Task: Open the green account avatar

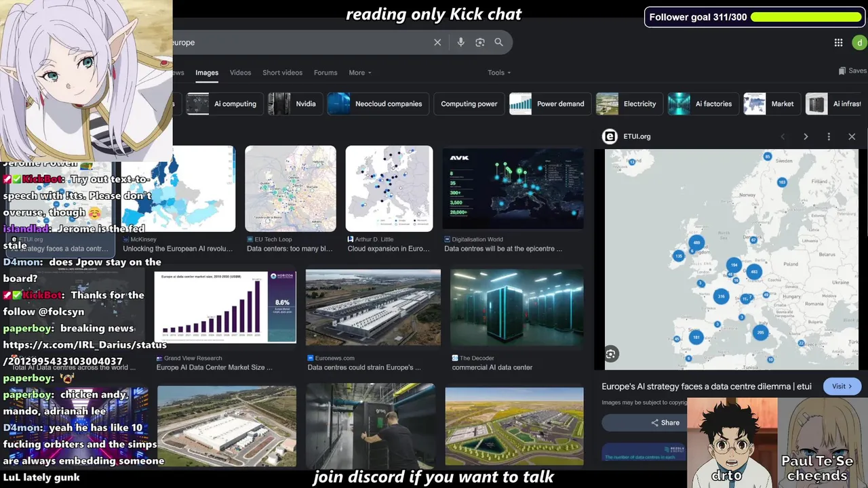Action: click(859, 42)
